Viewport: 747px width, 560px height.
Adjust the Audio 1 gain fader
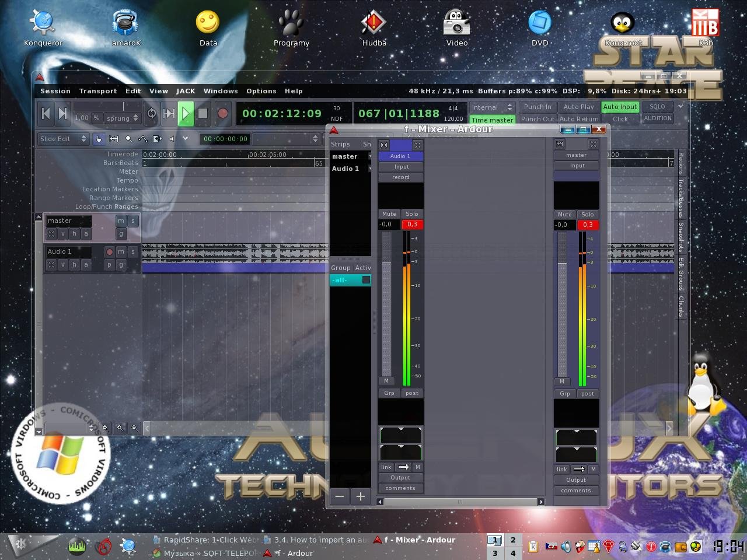pos(386,304)
